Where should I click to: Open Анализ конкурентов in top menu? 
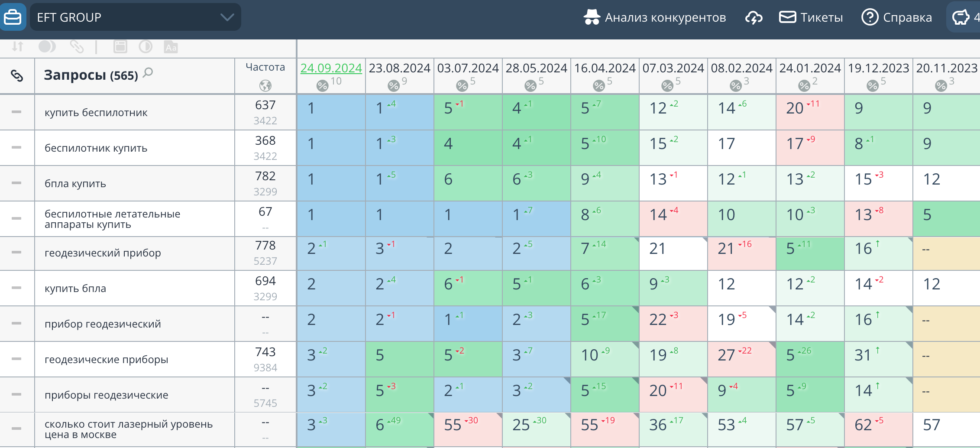tap(655, 17)
